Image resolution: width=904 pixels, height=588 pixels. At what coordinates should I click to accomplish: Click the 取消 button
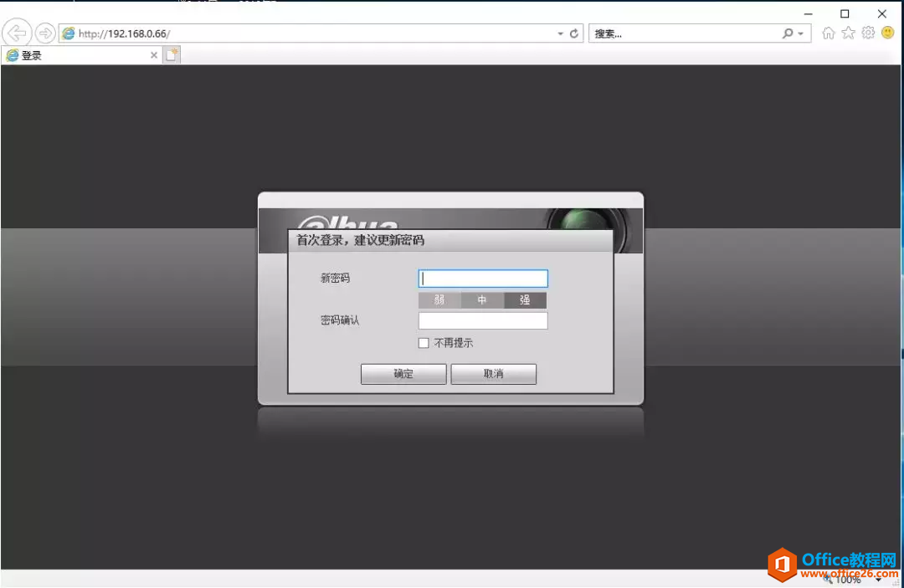[494, 374]
